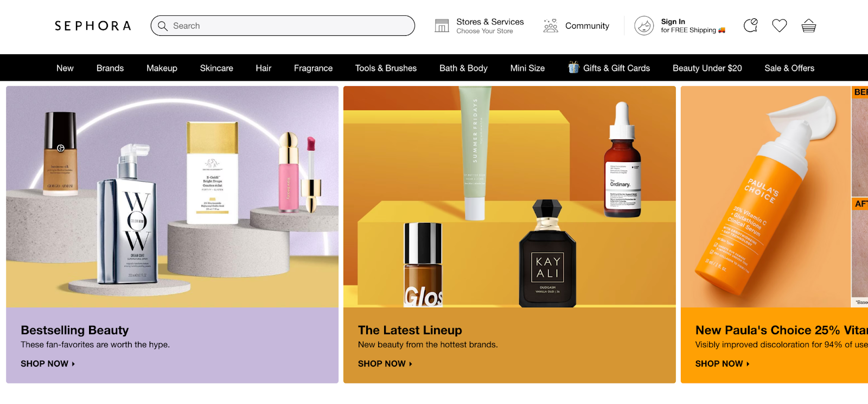Open the Skincare menu
Image resolution: width=868 pixels, height=404 pixels.
click(x=216, y=68)
